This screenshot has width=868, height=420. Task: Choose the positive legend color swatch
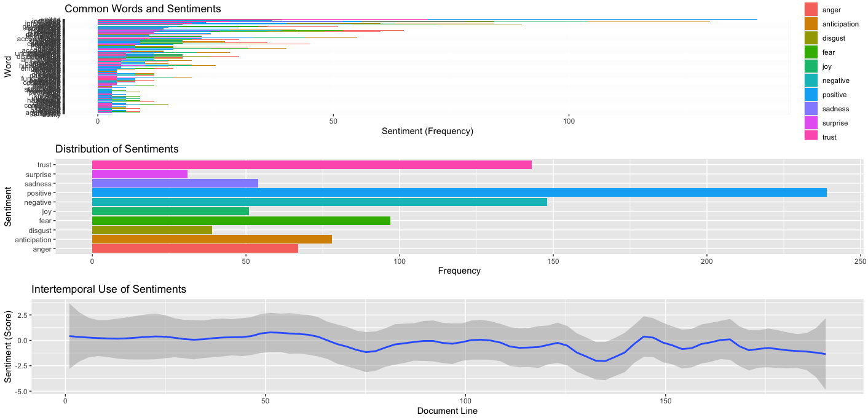tap(811, 95)
